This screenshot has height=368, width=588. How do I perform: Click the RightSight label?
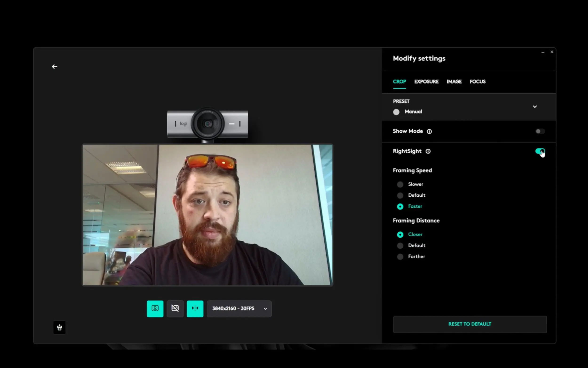[x=407, y=151]
